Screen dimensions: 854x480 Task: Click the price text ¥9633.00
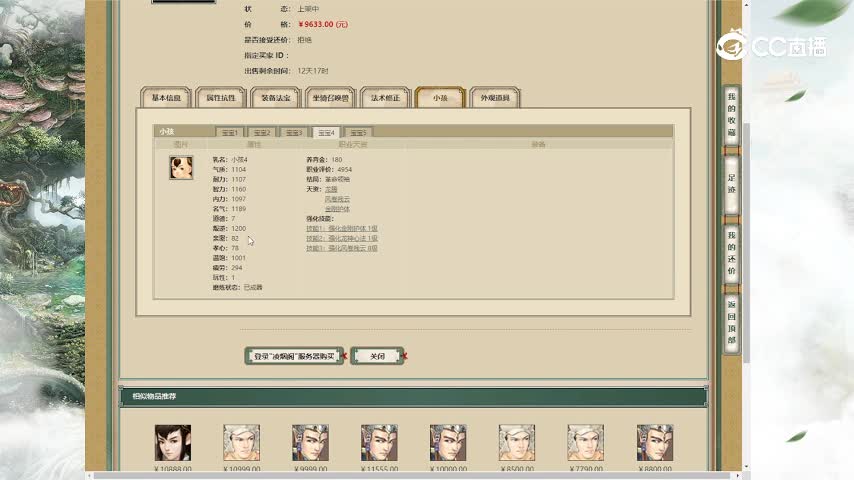[323, 25]
